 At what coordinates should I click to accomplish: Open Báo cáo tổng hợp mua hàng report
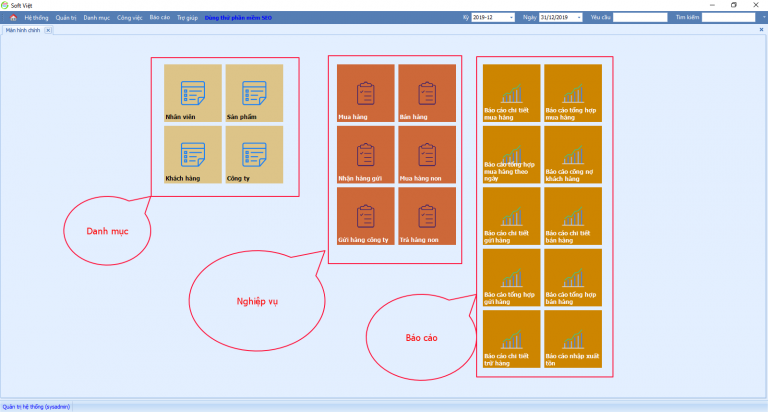tap(573, 93)
